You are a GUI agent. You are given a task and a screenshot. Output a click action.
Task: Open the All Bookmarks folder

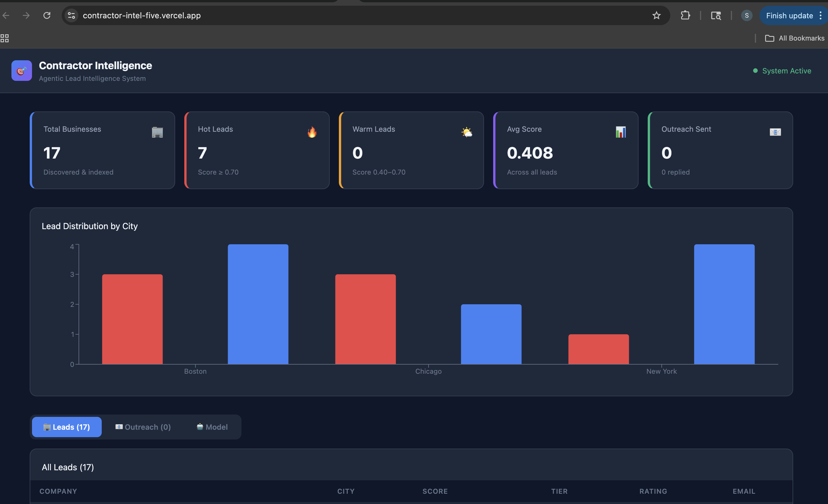(794, 38)
